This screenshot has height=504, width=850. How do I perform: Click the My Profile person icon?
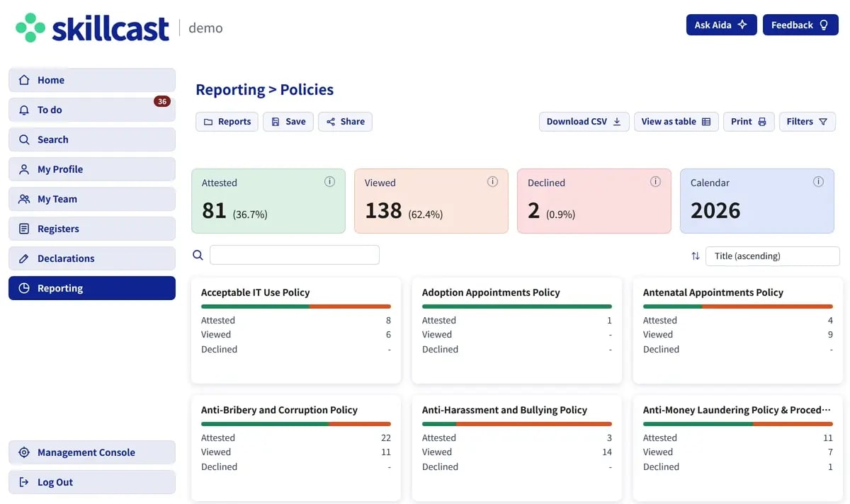(24, 169)
